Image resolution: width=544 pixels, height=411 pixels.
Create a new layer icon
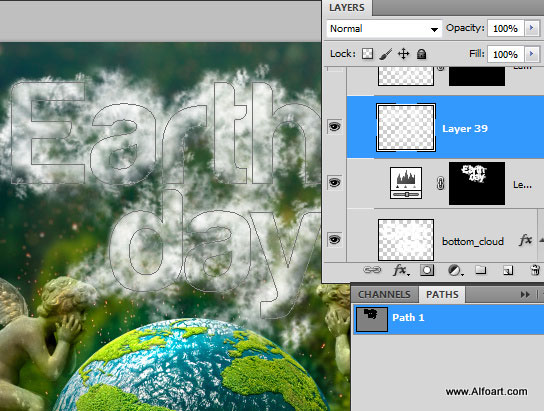[x=508, y=270]
